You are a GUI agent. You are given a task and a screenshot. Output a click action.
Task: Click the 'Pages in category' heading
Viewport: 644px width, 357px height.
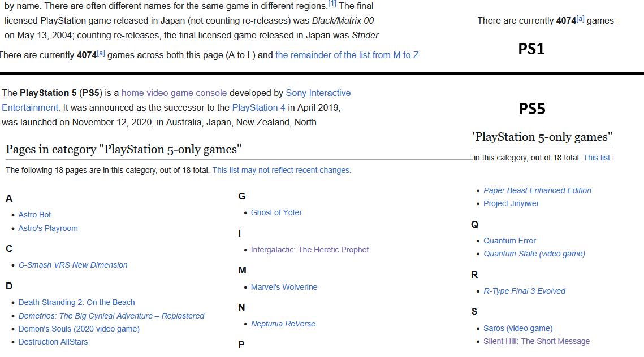124,149
